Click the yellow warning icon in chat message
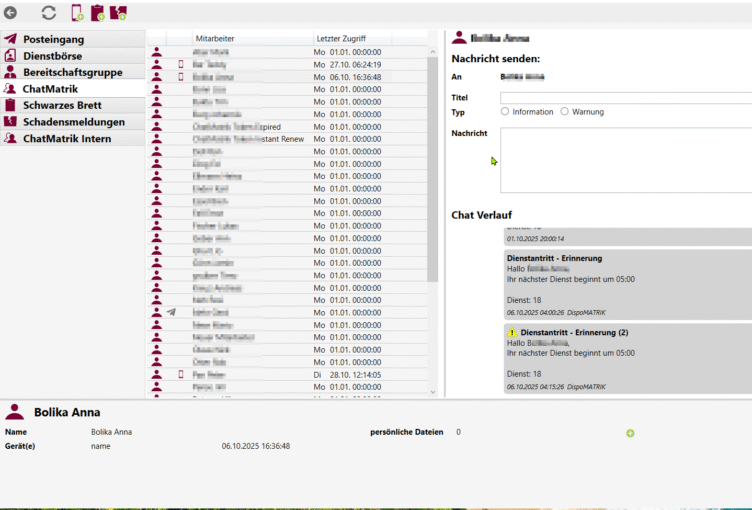Screen dimensions: 752x510 point(512,332)
